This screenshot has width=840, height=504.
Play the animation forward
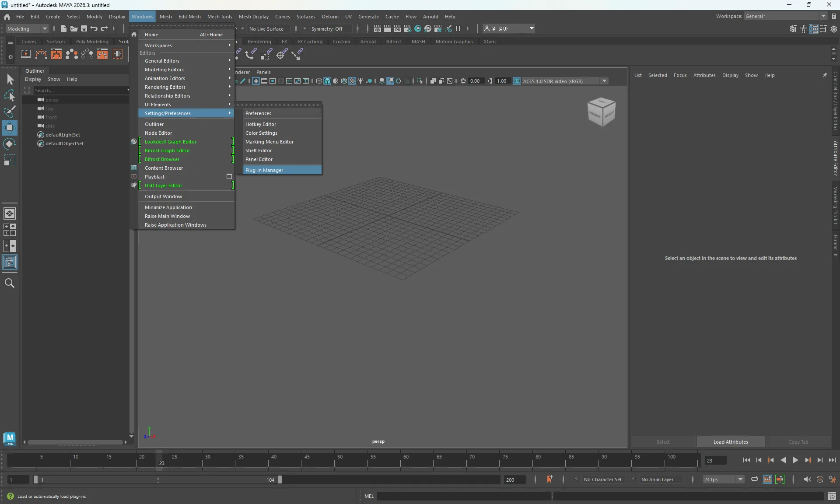[x=795, y=460]
